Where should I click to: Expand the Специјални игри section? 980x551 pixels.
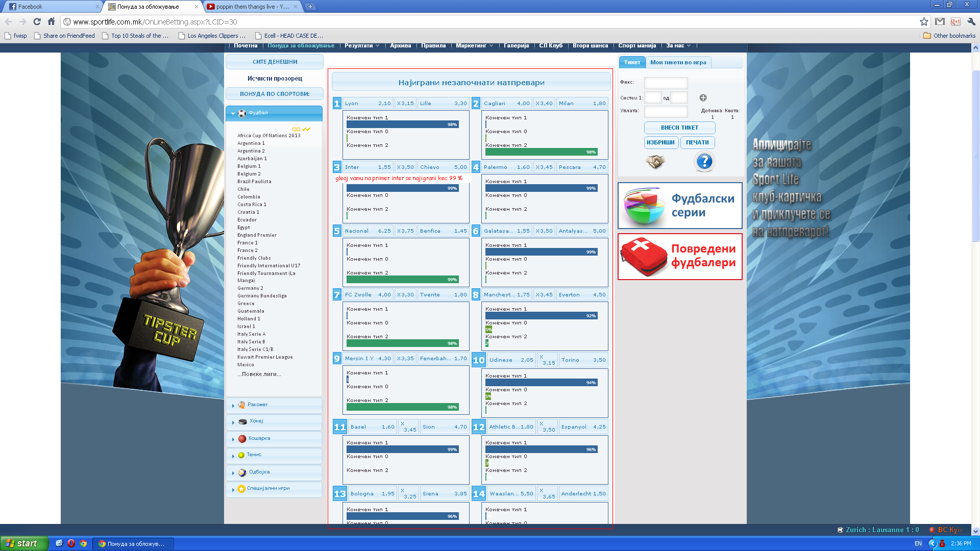[233, 489]
